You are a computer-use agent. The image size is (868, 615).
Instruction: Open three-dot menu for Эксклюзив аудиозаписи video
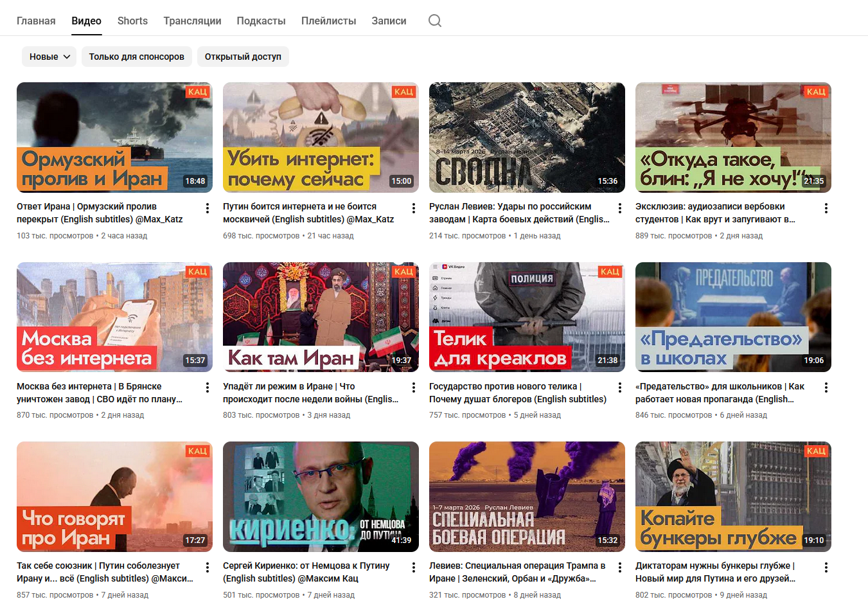coord(826,208)
